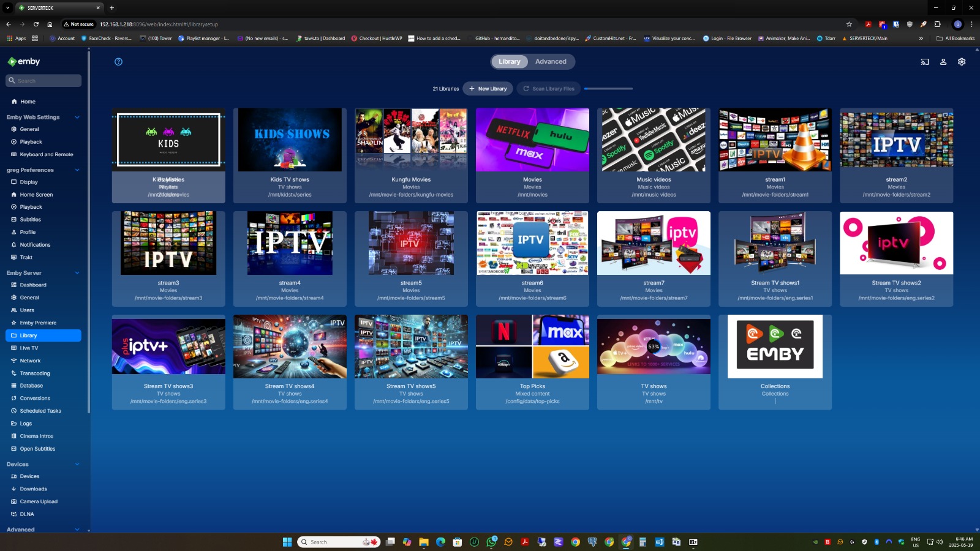Open the Music videos library card

(654, 156)
